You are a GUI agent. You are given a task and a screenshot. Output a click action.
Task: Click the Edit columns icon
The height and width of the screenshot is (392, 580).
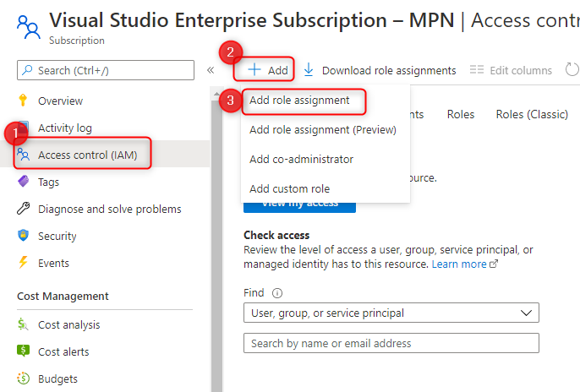click(x=477, y=70)
